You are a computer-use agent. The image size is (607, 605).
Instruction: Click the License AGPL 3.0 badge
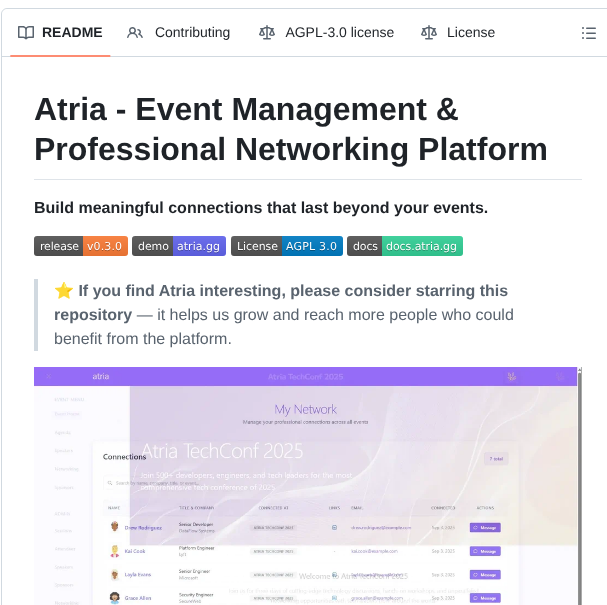click(x=286, y=246)
